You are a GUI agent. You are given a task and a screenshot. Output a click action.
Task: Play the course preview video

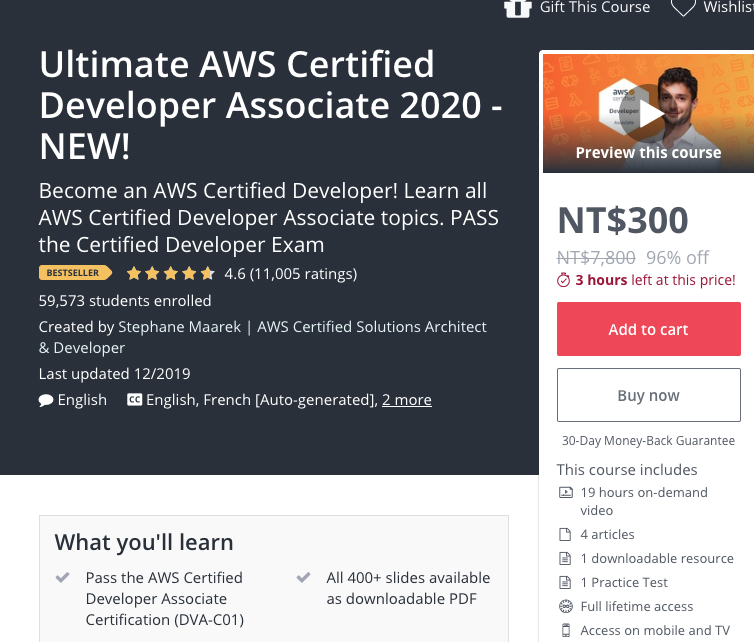[648, 113]
